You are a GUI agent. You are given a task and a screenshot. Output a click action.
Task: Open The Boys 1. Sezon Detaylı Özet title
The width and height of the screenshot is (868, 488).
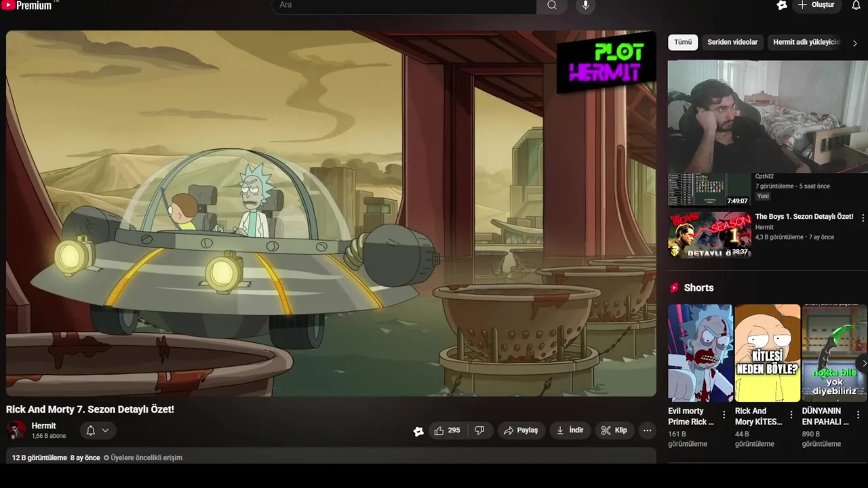[x=804, y=217]
